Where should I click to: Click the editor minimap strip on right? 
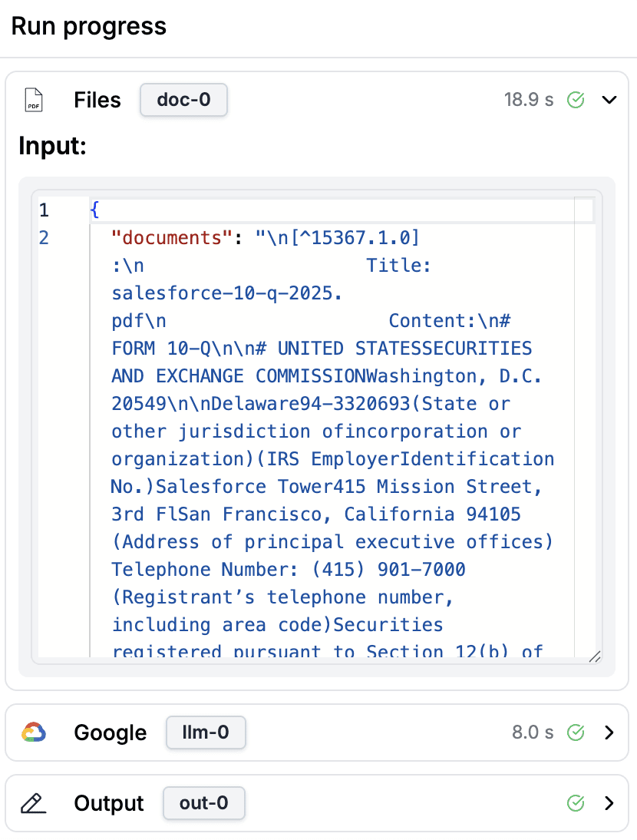coord(584,427)
